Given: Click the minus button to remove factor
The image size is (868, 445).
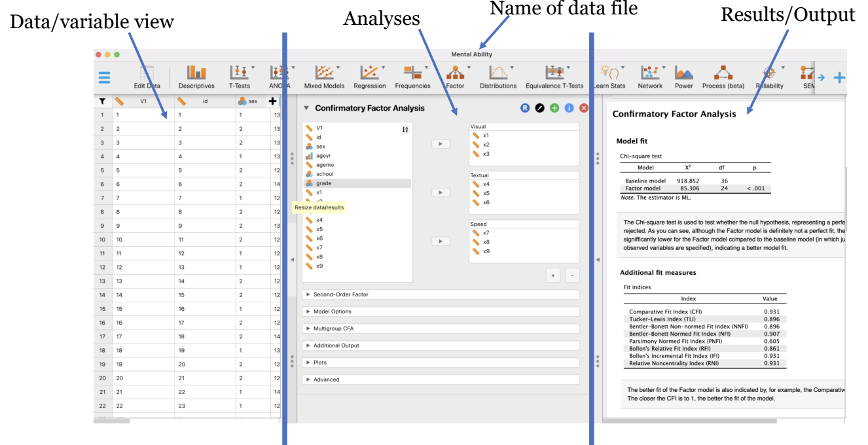Looking at the screenshot, I should tap(571, 276).
